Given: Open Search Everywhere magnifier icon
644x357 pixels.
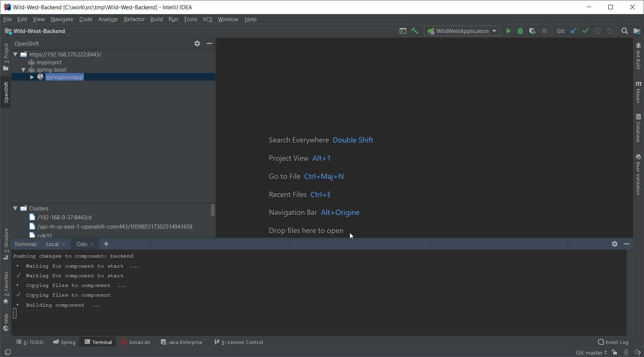Looking at the screenshot, I should (x=625, y=31).
